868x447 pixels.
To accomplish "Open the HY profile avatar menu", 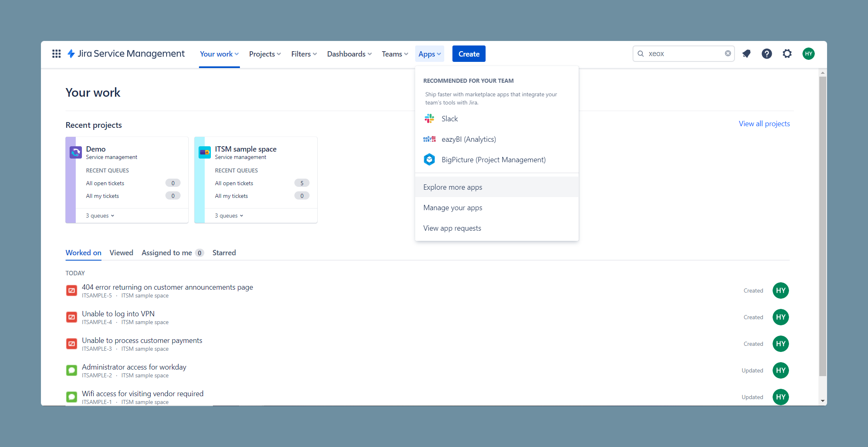I will tap(808, 54).
